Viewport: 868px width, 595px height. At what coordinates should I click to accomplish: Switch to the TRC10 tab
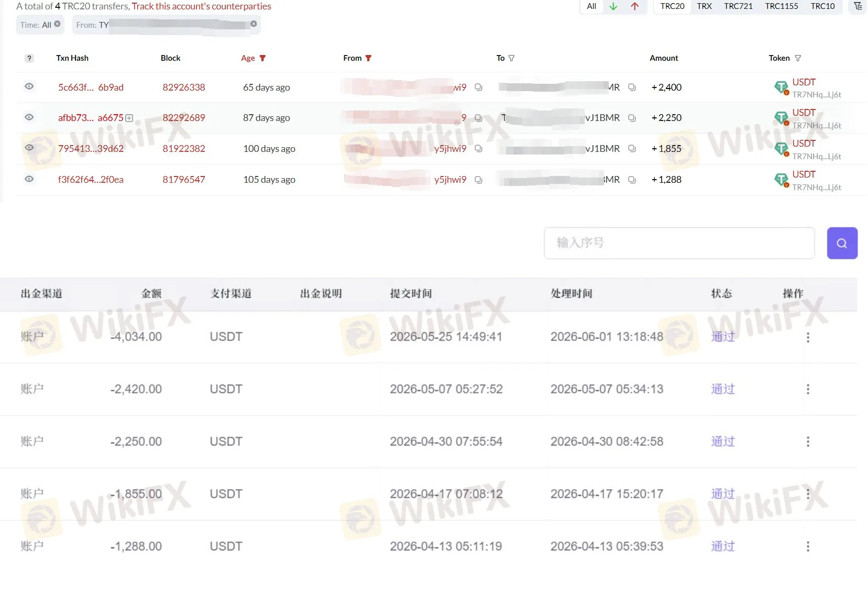[x=822, y=6]
